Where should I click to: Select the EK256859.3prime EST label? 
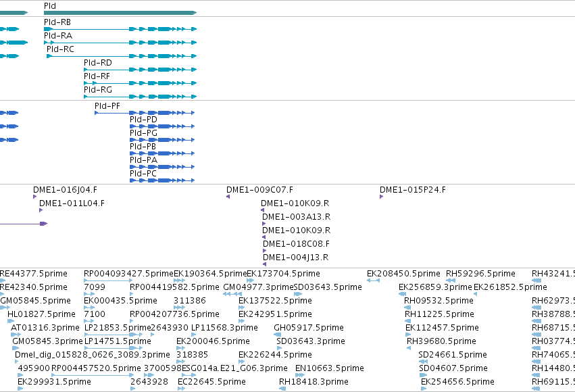pyautogui.click(x=435, y=287)
